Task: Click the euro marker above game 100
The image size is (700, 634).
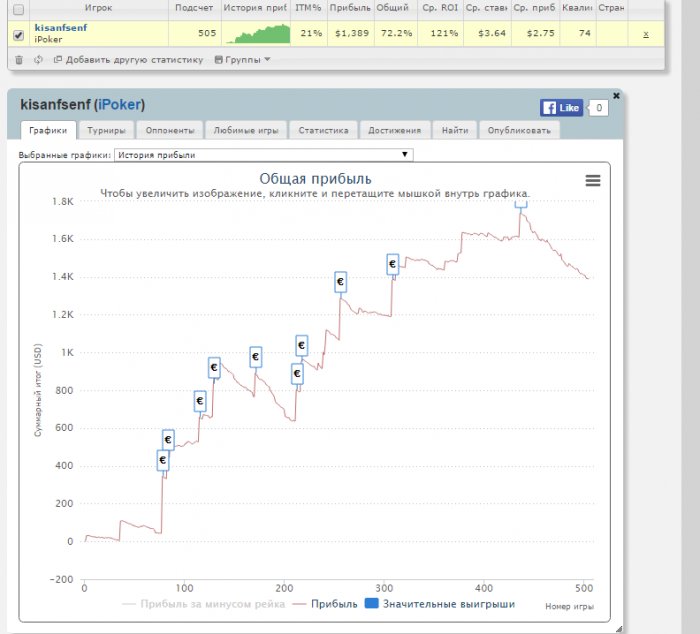Action: tap(200, 401)
